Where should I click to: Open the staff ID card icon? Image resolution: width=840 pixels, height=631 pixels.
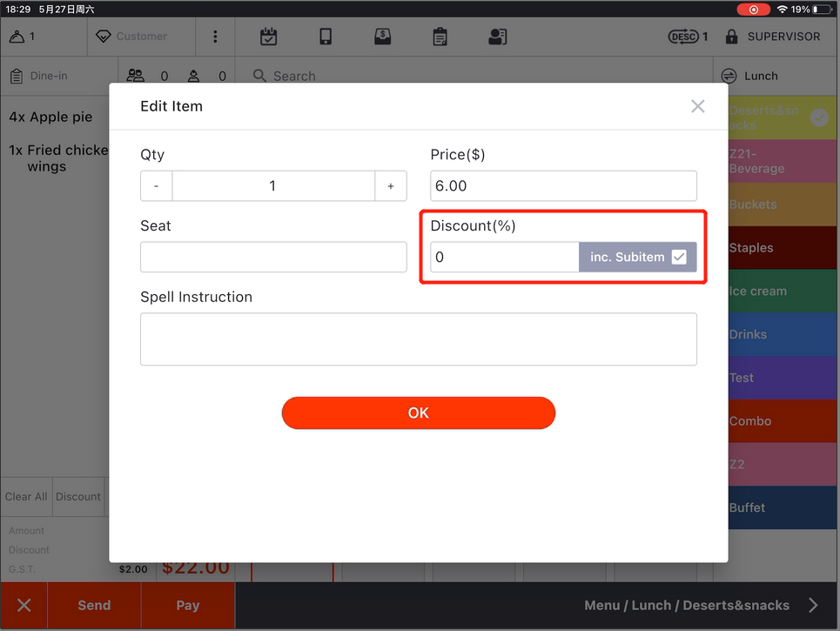497,37
